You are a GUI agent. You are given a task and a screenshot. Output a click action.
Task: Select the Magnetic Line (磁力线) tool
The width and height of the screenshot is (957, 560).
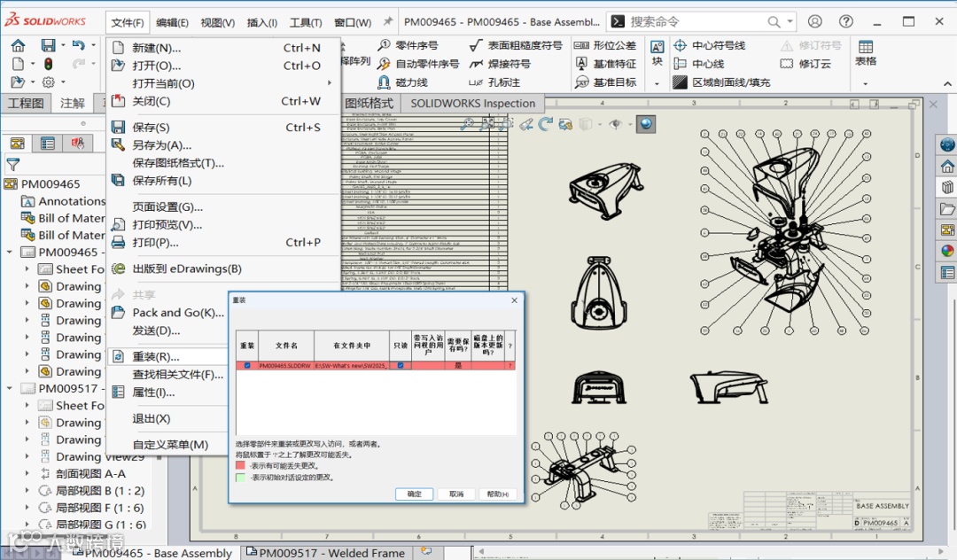403,82
